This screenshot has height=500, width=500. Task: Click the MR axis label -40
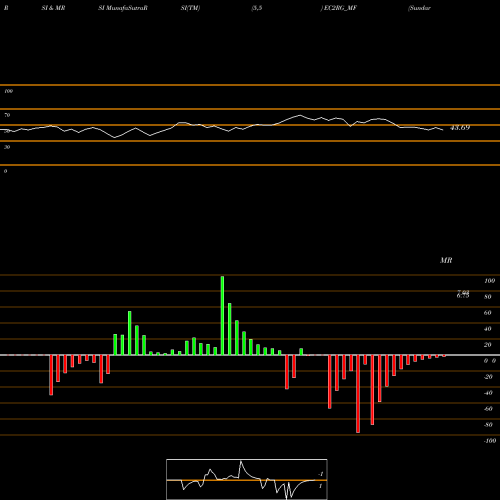[488, 393]
